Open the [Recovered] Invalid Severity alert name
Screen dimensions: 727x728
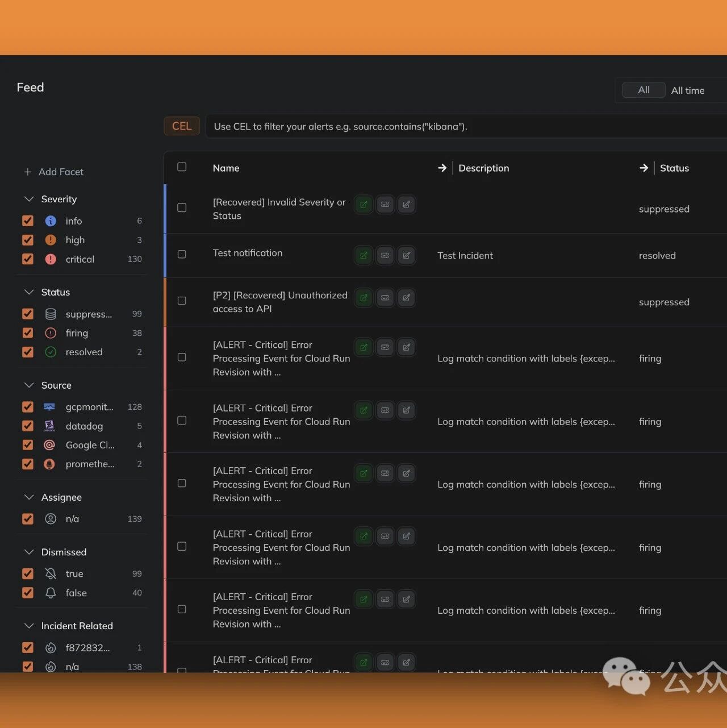(279, 209)
